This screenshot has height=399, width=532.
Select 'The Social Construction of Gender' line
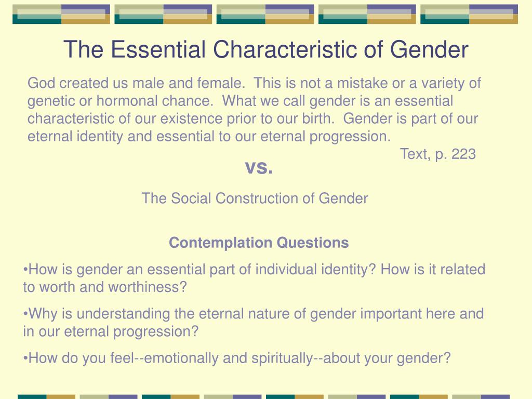coord(255,198)
